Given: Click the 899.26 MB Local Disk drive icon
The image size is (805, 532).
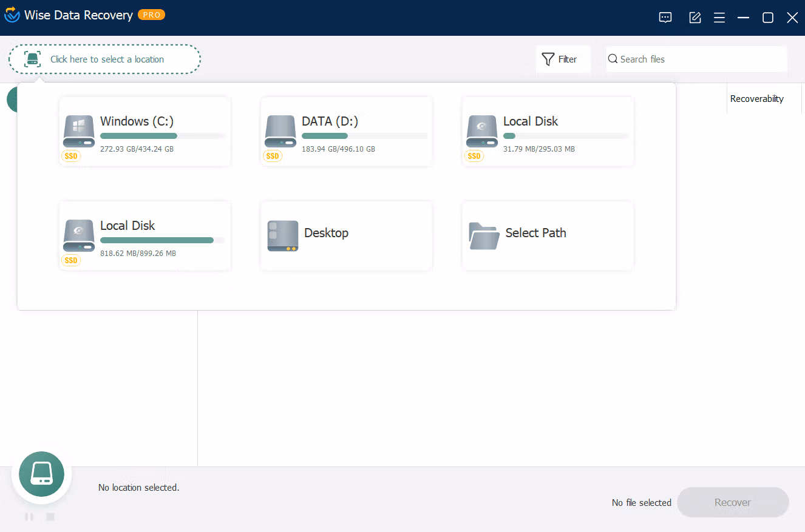Looking at the screenshot, I should (79, 236).
